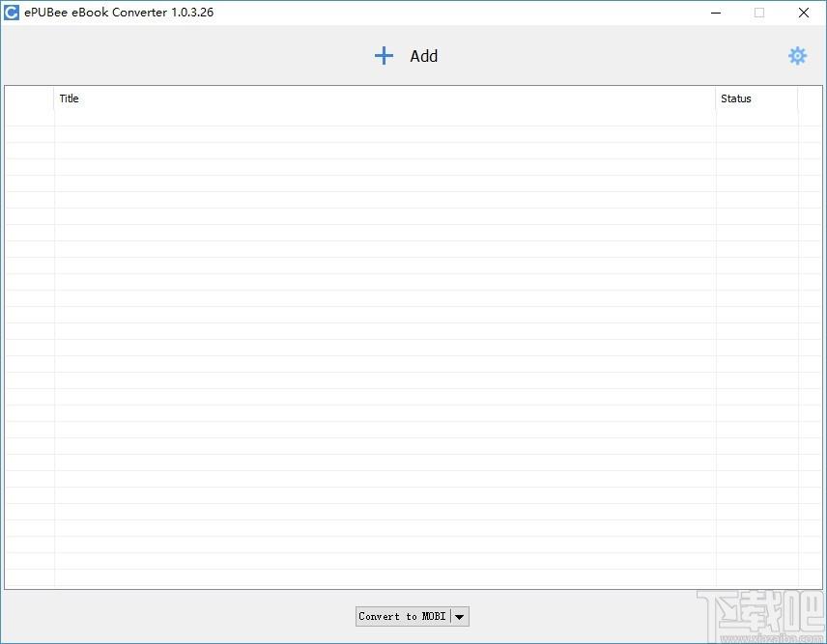Click the Status column header
Viewport: 827px width, 644px height.
756,98
